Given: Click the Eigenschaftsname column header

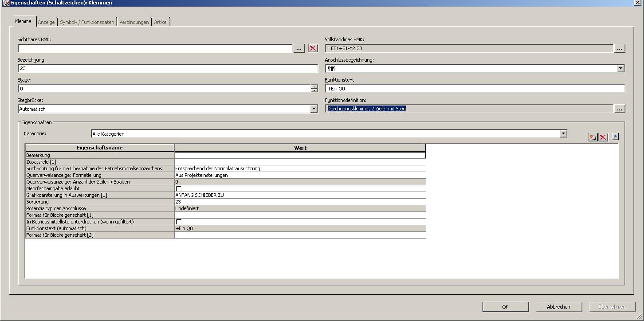Looking at the screenshot, I should click(x=100, y=148).
